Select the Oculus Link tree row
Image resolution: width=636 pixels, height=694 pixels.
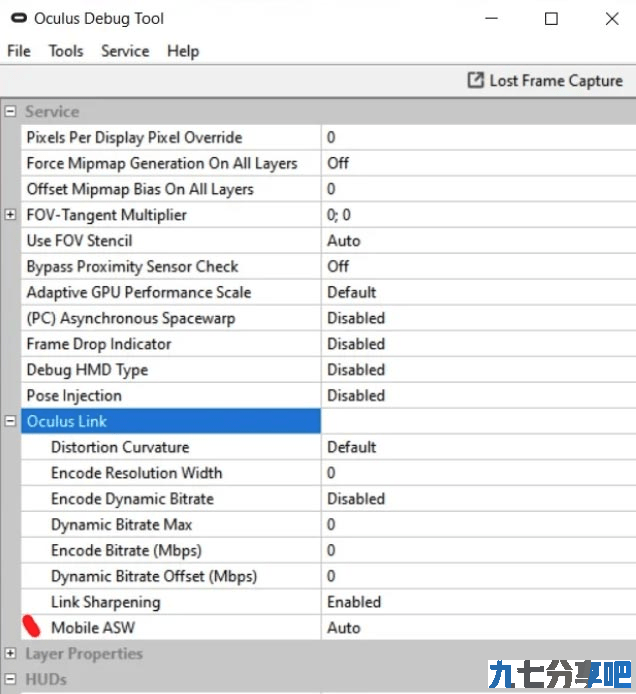[171, 421]
